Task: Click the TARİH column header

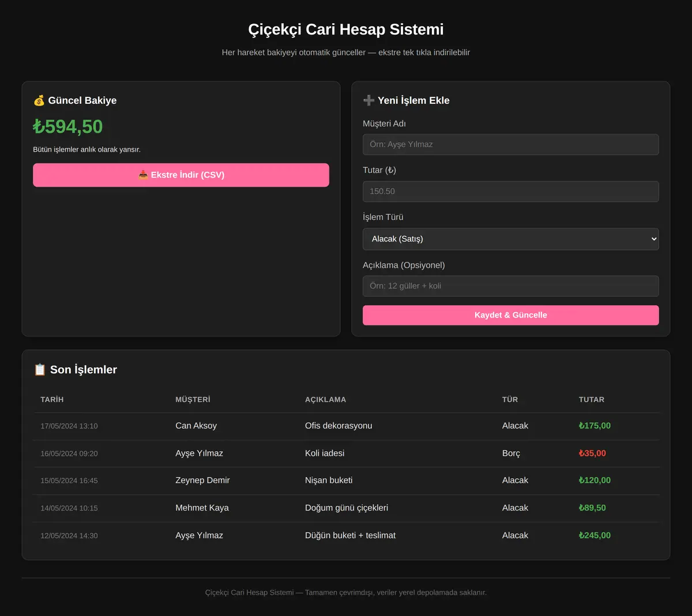Action: tap(52, 399)
